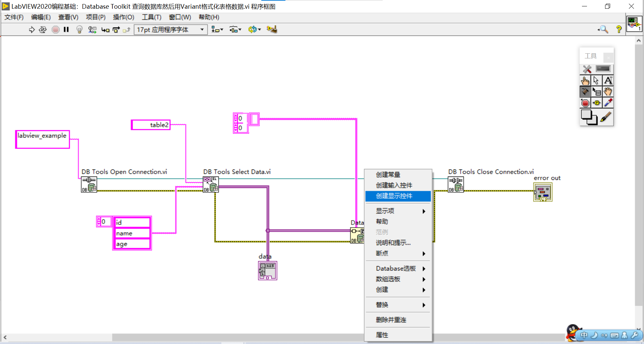Select the Edit Text tool in tools palette
Screen dimensions: 644x344
point(608,81)
